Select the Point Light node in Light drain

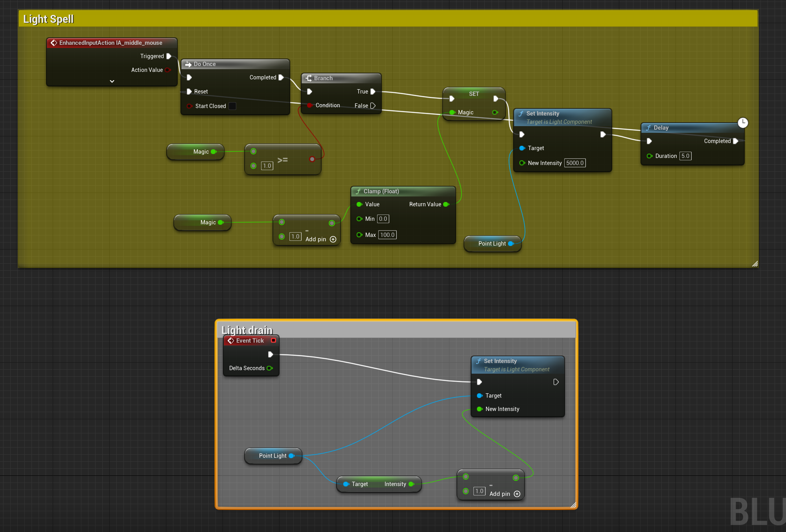point(272,456)
